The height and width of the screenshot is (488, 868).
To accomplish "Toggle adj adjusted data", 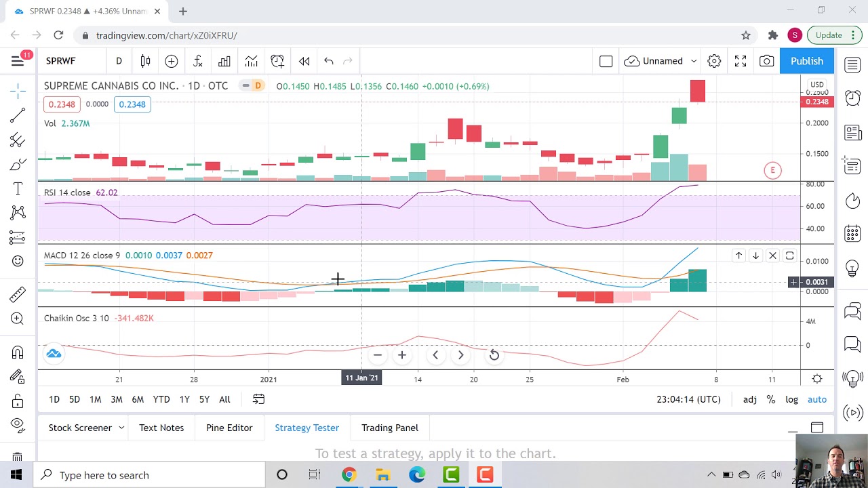I will (x=749, y=399).
